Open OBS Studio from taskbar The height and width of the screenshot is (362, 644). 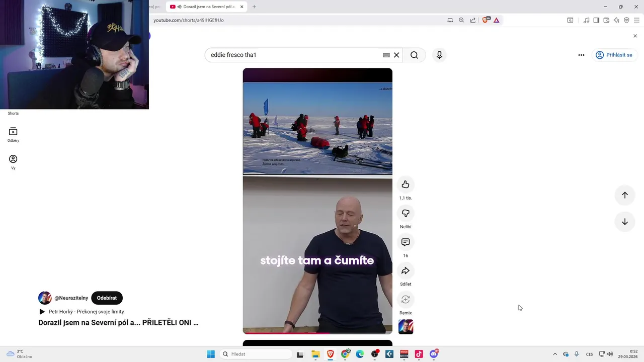click(375, 354)
